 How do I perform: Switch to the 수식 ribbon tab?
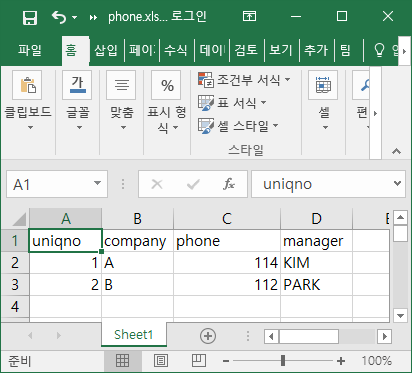176,50
